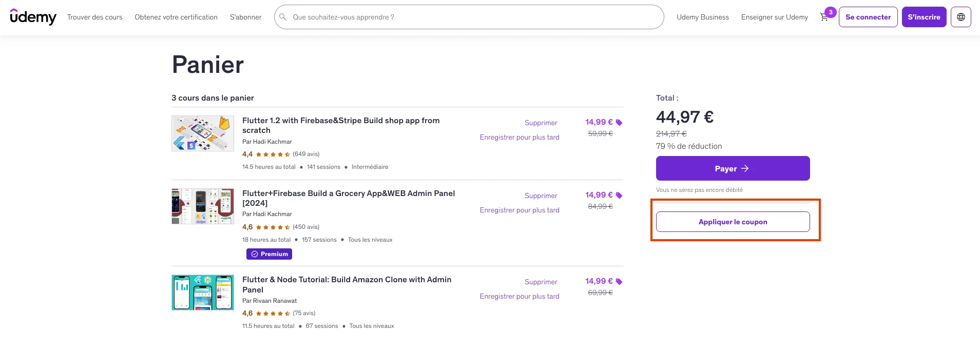Image resolution: width=980 pixels, height=351 pixels.
Task: Click the Premium badge on Grocery App course
Action: (x=269, y=254)
